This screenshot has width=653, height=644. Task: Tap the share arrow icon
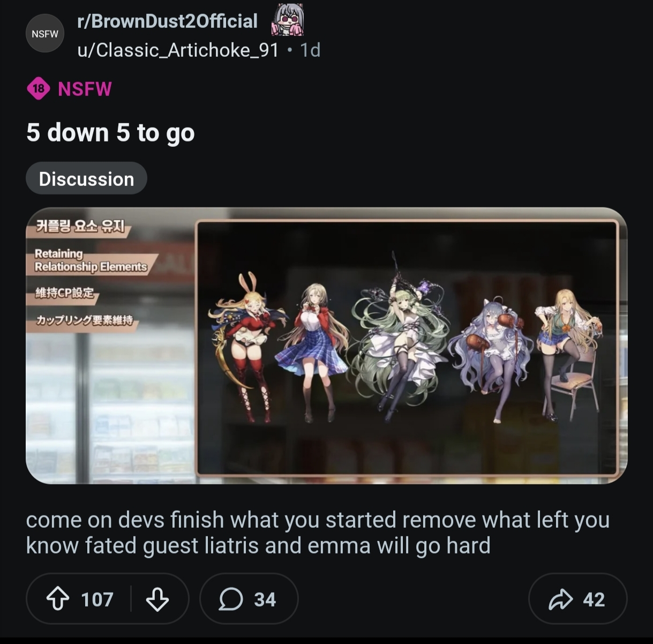pyautogui.click(x=561, y=599)
